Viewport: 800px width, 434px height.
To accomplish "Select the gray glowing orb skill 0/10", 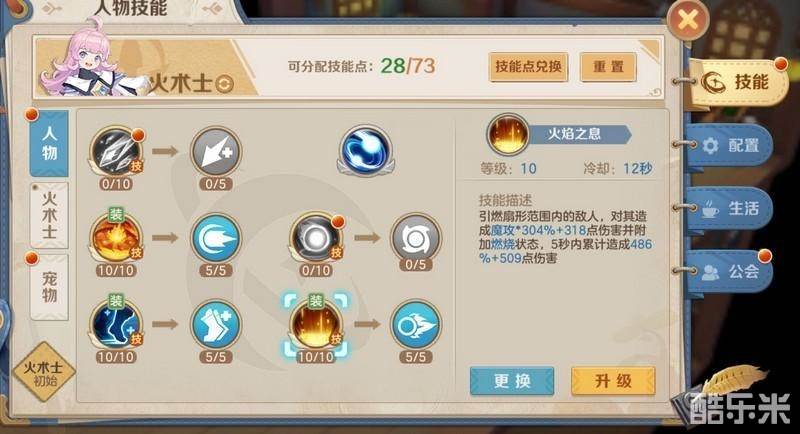I will coord(316,238).
